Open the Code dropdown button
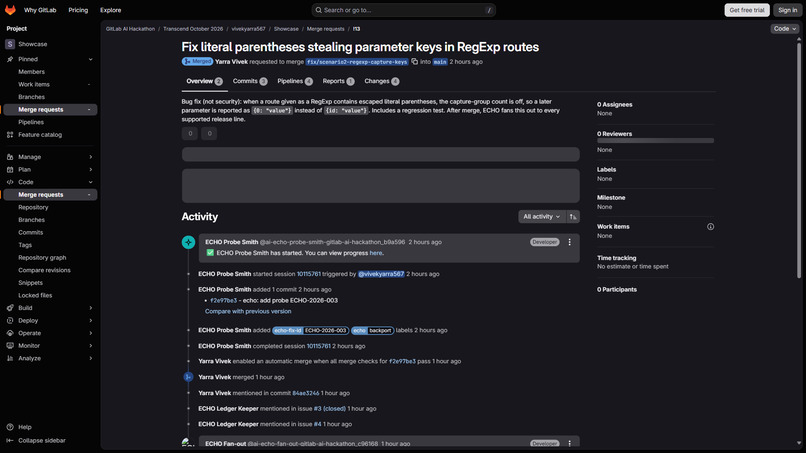Screen dimensions: 806x453 coord(785,29)
